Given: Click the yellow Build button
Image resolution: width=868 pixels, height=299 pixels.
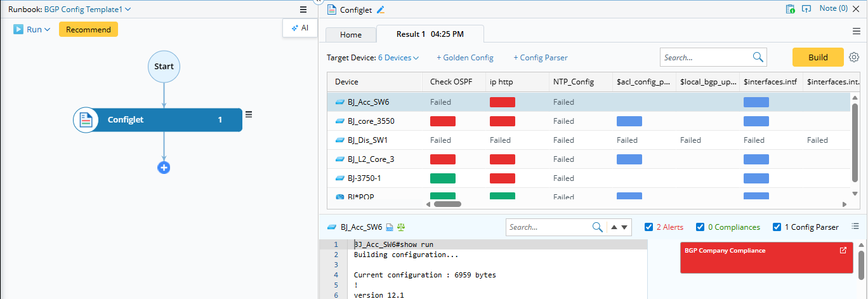Looking at the screenshot, I should (818, 57).
